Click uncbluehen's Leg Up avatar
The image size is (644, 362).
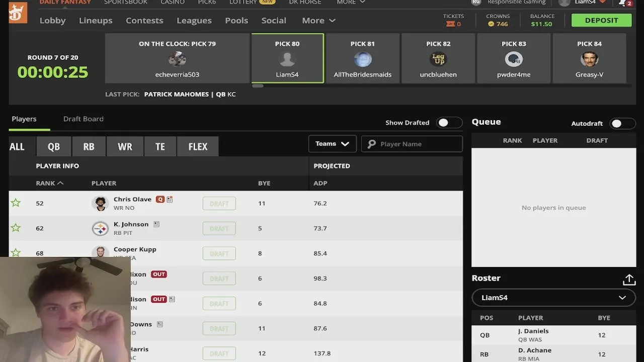(438, 60)
